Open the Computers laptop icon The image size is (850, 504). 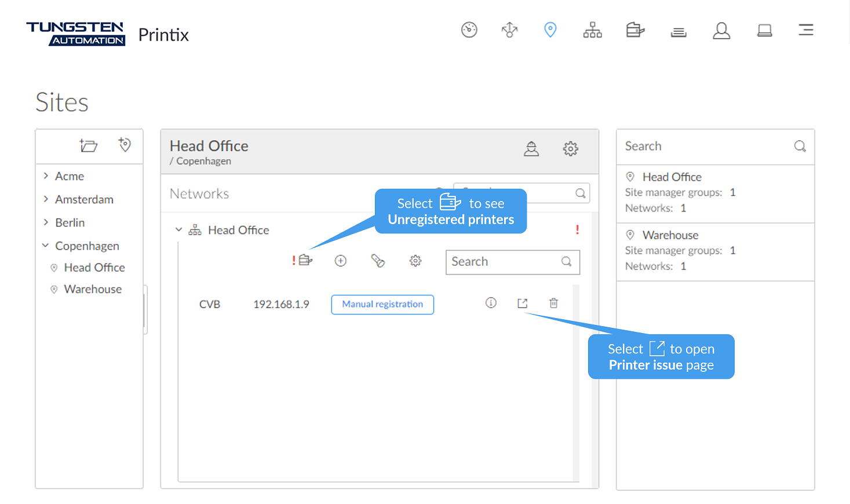(x=764, y=30)
